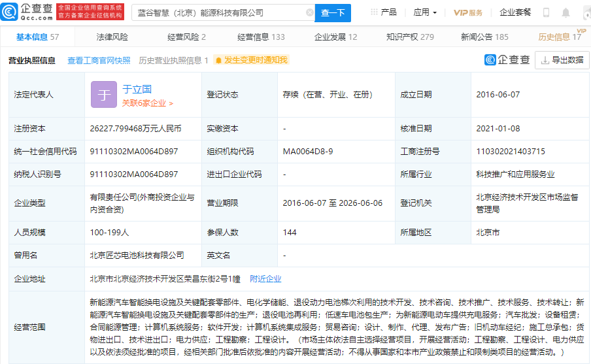
Task: Click staff size 100-199人
Action: (109, 233)
